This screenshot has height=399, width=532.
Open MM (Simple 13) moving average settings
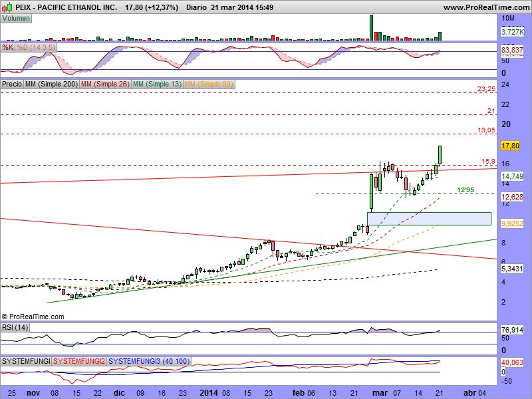tap(157, 84)
